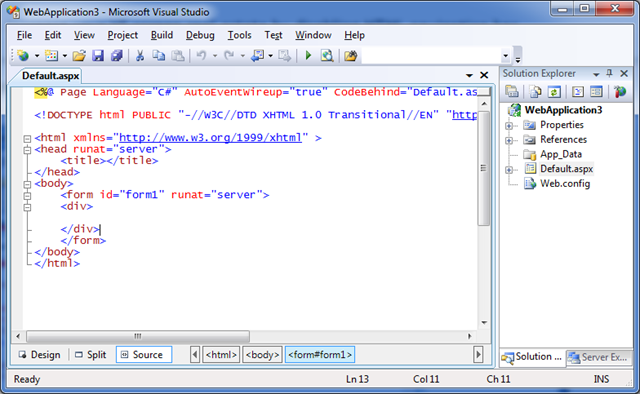Click the Navigate Forward icon

pyautogui.click(x=284, y=56)
